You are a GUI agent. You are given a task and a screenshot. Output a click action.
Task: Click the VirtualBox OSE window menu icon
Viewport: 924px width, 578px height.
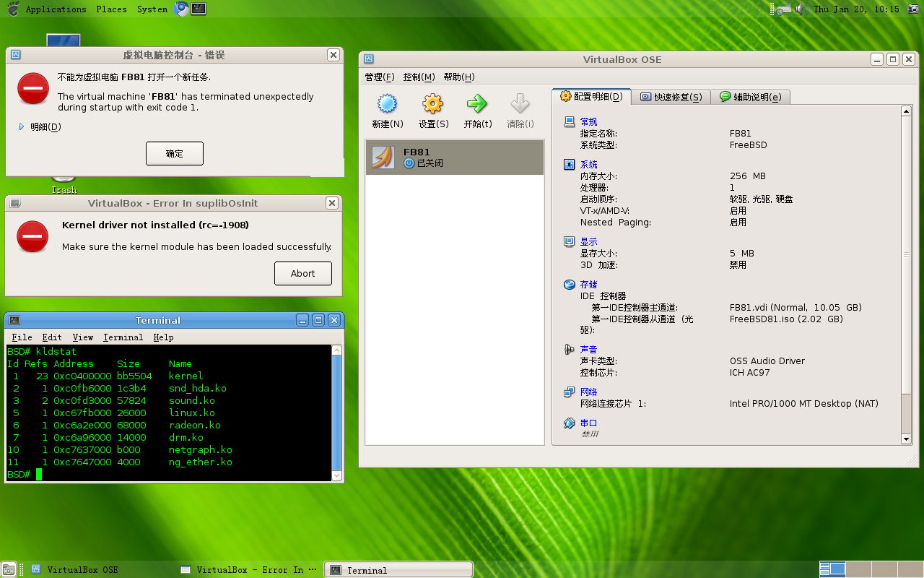click(369, 60)
